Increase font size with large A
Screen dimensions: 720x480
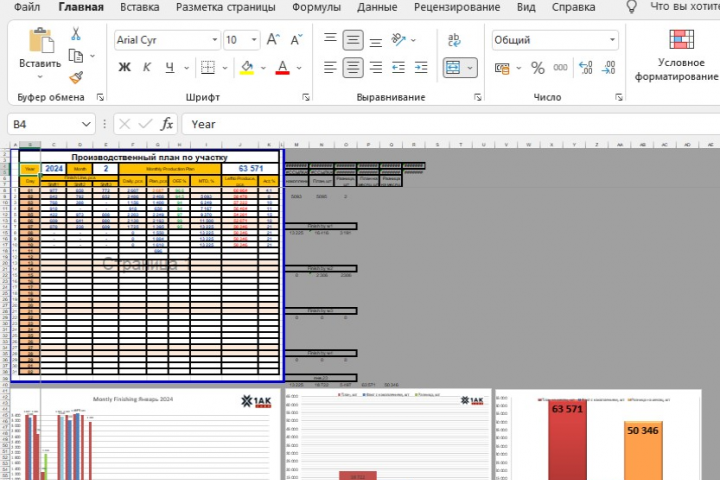point(273,40)
